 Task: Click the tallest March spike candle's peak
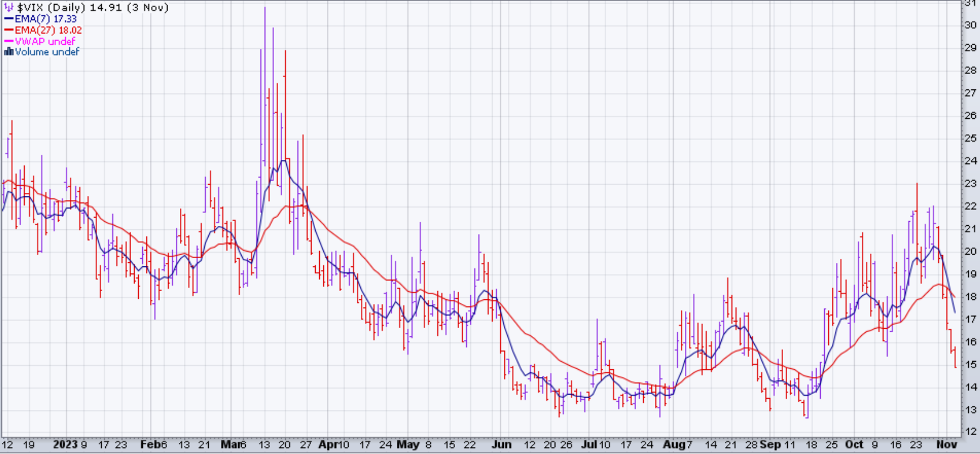click(x=265, y=8)
